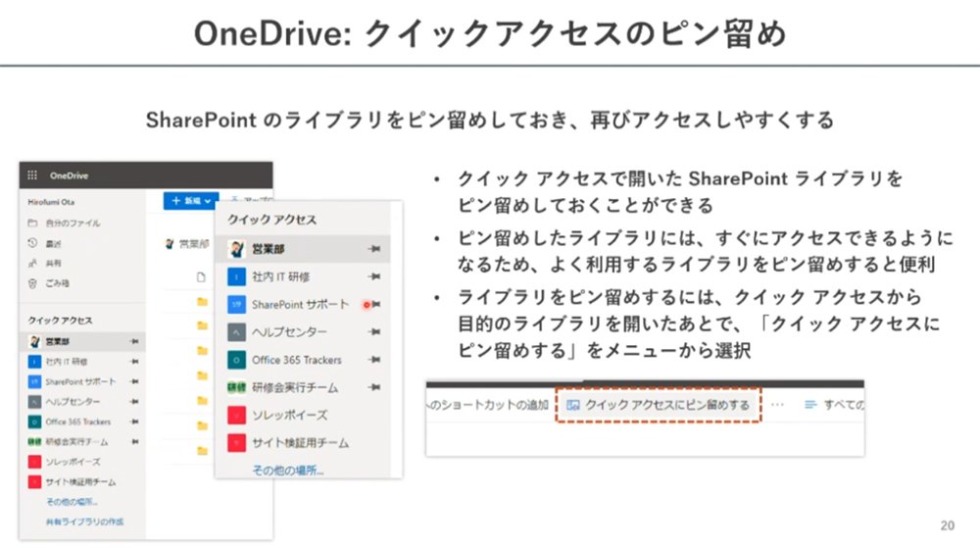This screenshot has width=980, height=548.
Task: Click サイト検証用チーム red icon in popup
Action: point(236,443)
